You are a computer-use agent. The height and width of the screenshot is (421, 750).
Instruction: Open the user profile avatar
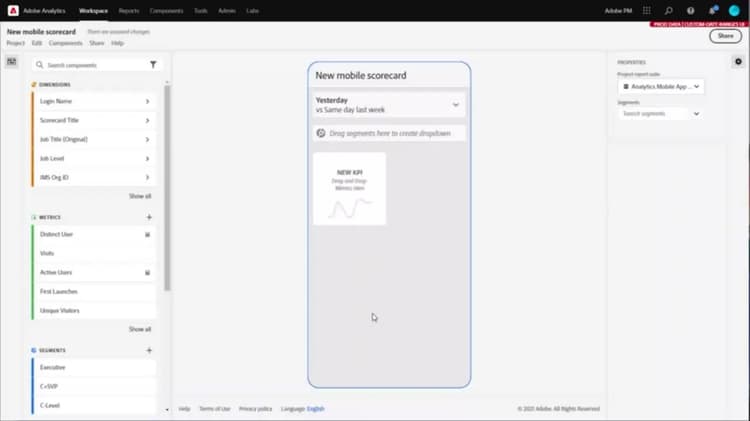(x=734, y=11)
